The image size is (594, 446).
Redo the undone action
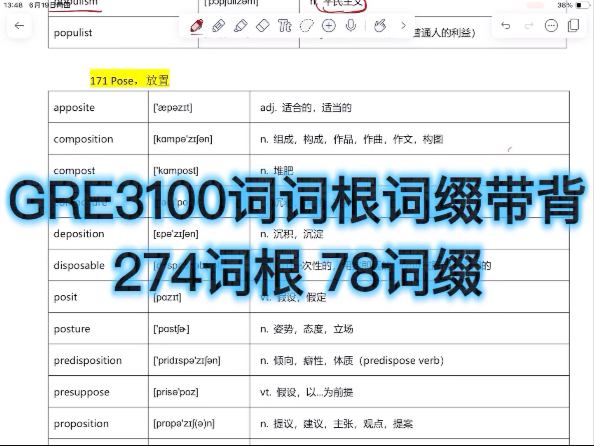pos(528,26)
